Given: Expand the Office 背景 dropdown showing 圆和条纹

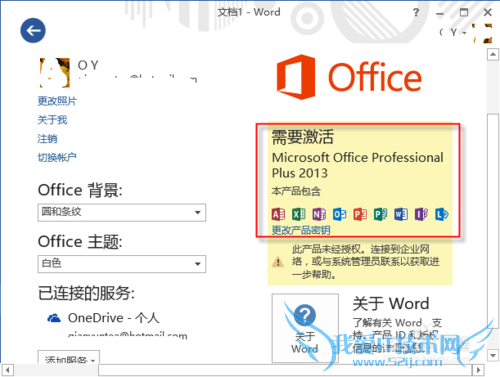Looking at the screenshot, I should point(122,213).
